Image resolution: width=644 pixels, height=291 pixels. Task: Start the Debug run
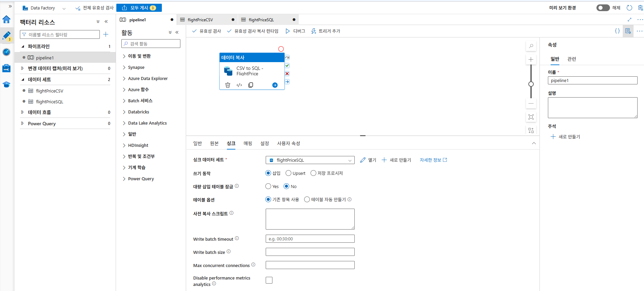pyautogui.click(x=295, y=31)
